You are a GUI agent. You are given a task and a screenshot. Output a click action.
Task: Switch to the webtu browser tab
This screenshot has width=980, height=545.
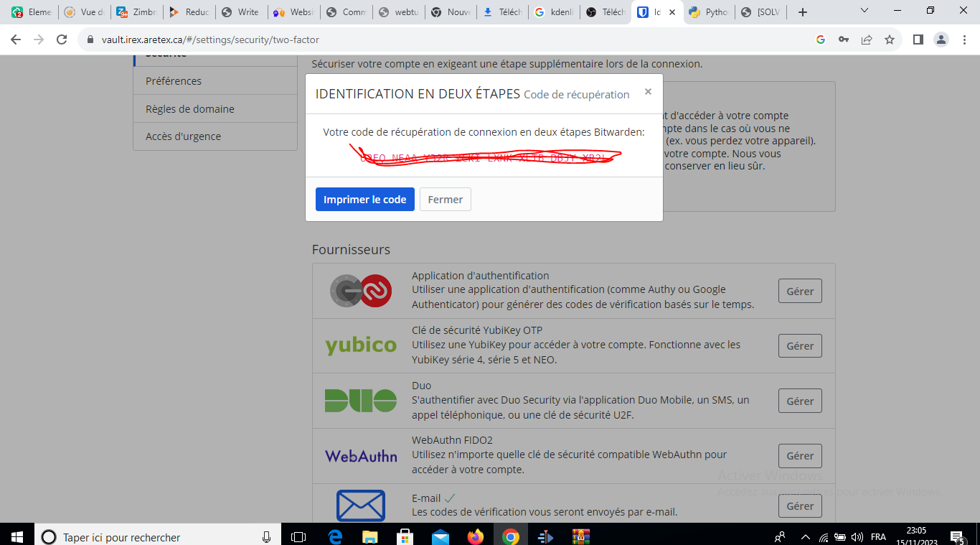(398, 12)
